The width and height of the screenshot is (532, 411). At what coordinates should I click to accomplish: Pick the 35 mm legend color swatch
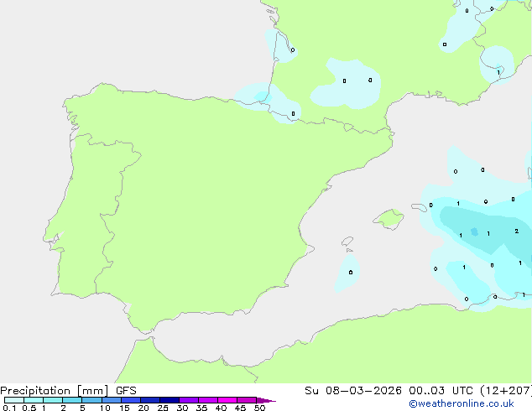coord(207,400)
